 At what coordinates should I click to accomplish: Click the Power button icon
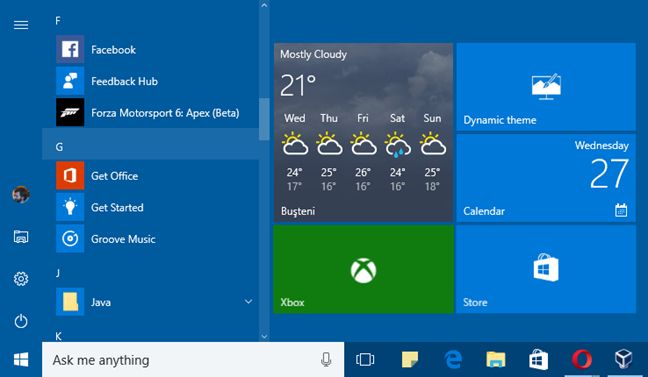pyautogui.click(x=21, y=321)
